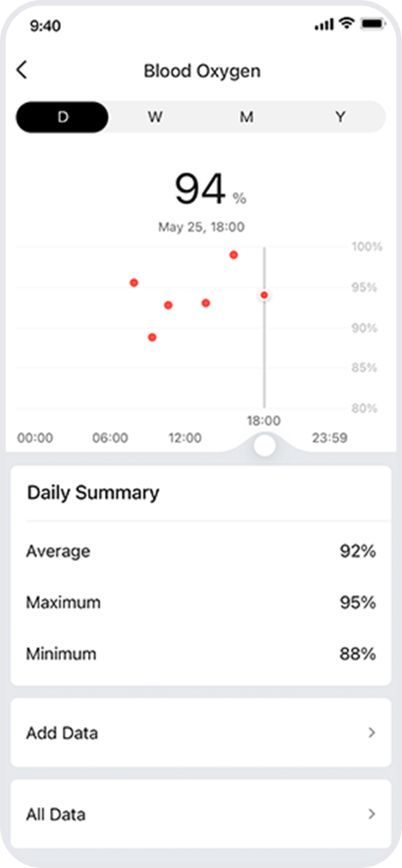Select the red dot near 96% around 08:00
Viewport: 402px width, 868px height.
(x=134, y=282)
